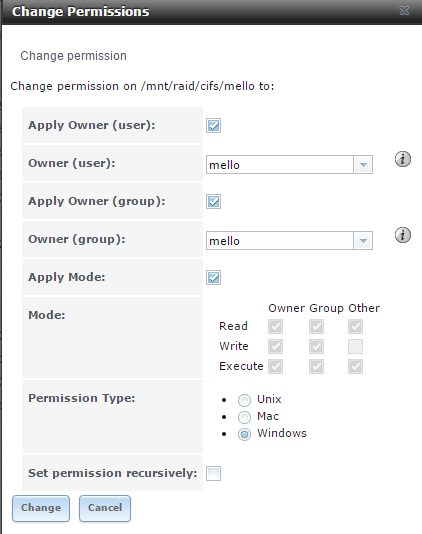Viewport: 422px width, 534px height.
Task: Open the Owner (group) dropdown arrow
Action: click(x=363, y=241)
